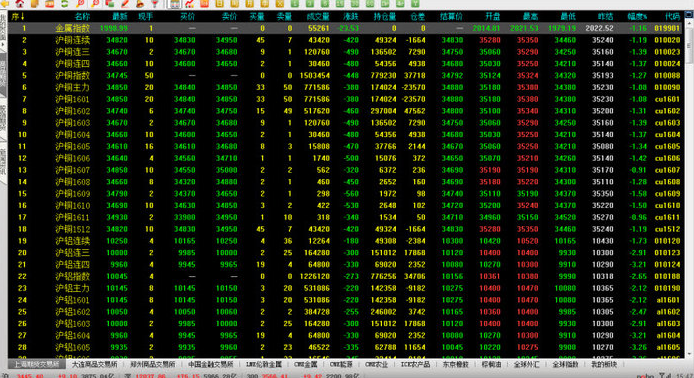Switch to 中国金融交易所 tab
This screenshot has height=378, width=694.
tap(210, 364)
